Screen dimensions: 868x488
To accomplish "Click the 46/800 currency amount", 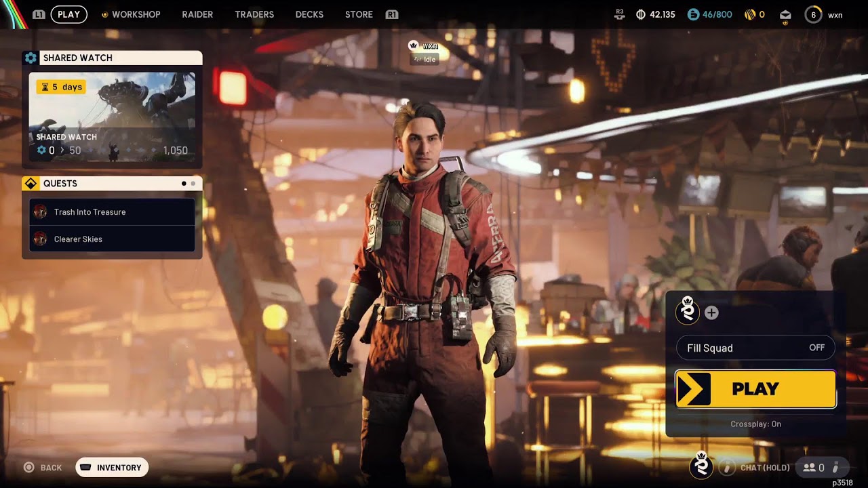I will tap(717, 14).
